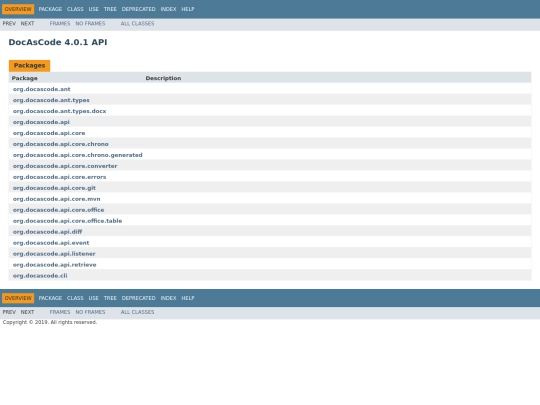Click the bottom NO FRAMES link
Screen dimensions: 540x405
(x=90, y=312)
